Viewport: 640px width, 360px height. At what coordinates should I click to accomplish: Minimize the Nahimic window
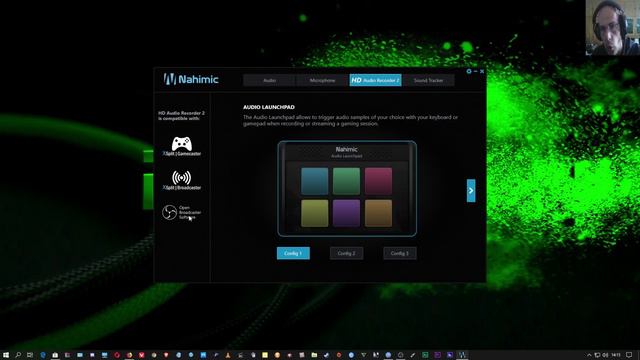(x=476, y=71)
